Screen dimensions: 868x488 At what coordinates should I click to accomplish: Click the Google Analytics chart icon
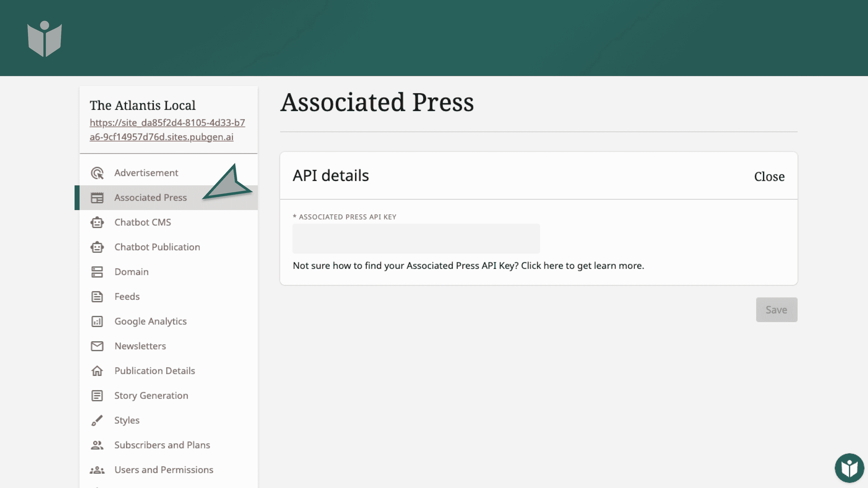click(x=97, y=321)
